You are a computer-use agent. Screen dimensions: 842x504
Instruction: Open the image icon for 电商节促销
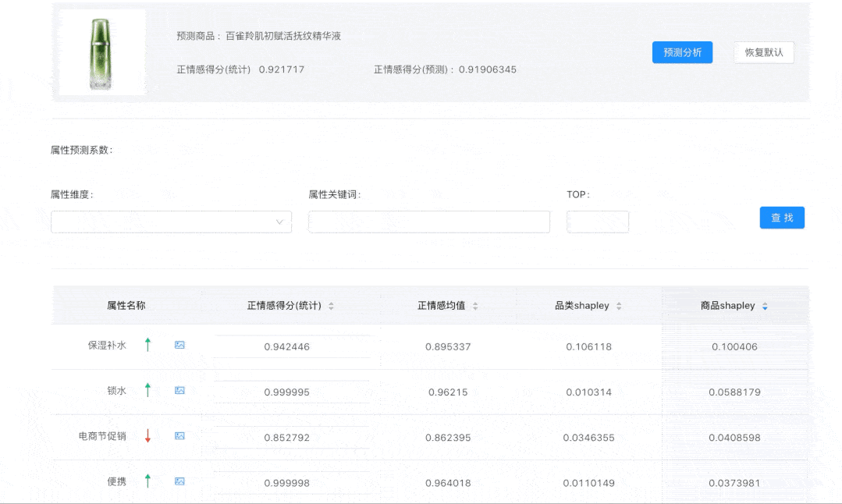point(179,436)
